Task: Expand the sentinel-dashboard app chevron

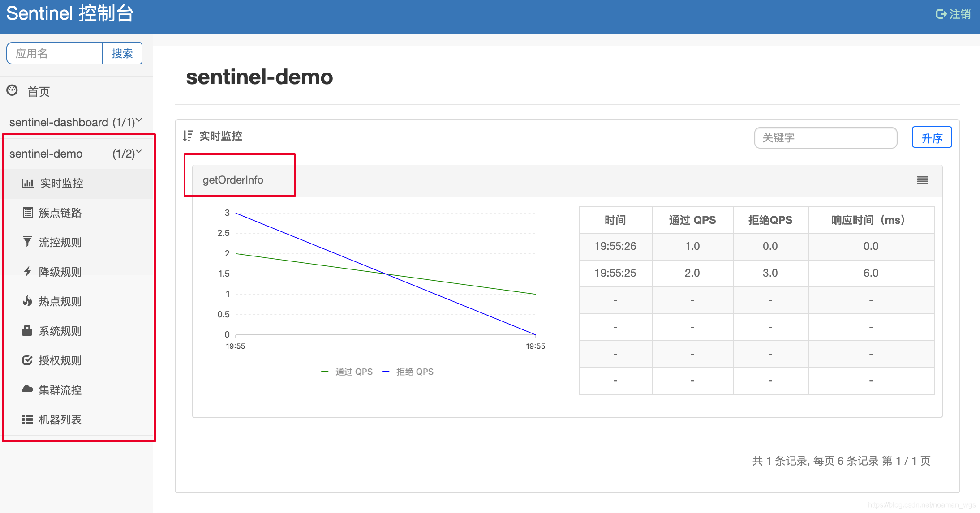Action: [x=139, y=121]
